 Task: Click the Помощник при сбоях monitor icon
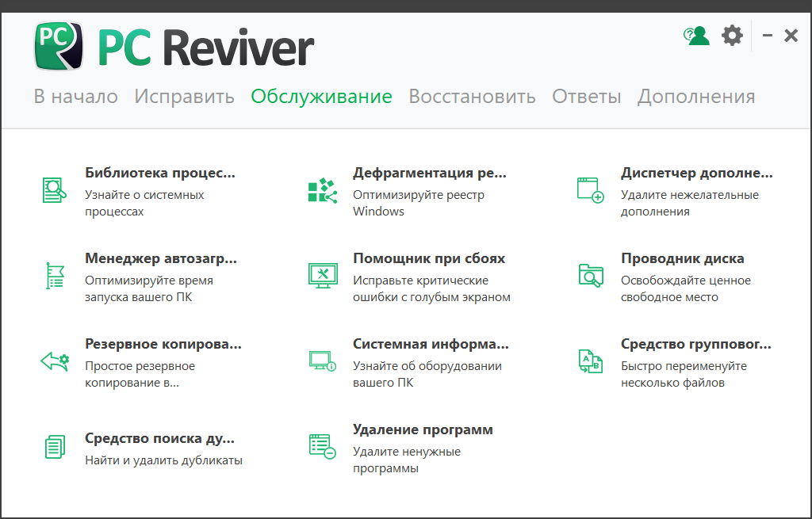point(322,276)
